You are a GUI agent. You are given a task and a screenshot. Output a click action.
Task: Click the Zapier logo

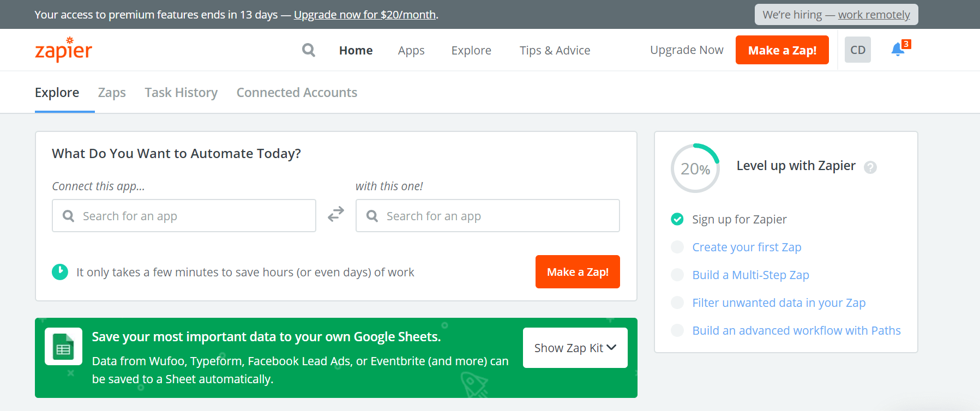coord(63,50)
